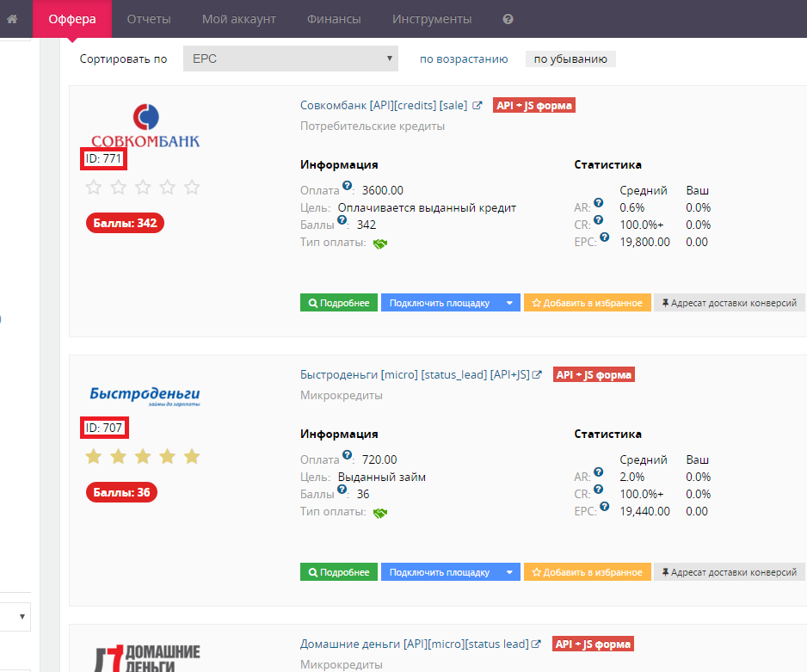Open the help question mark in navbar

[x=508, y=19]
